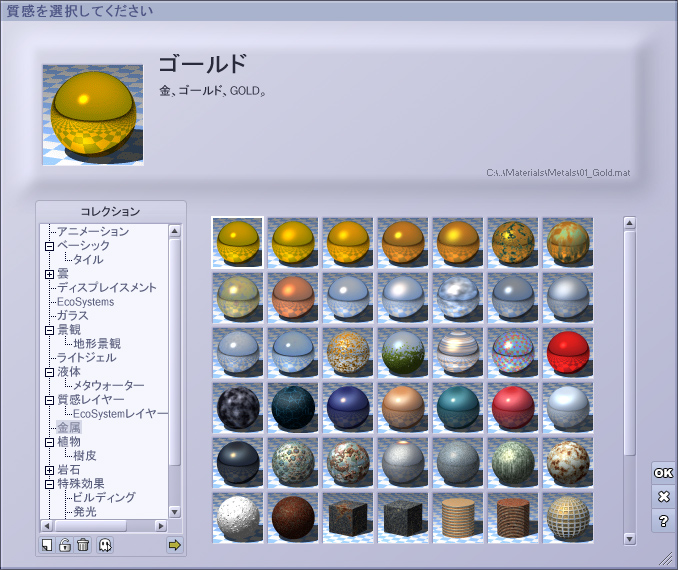The image size is (678, 570).
Task: Select the rust-brown rough sphere thumbnail
Action: tap(293, 518)
